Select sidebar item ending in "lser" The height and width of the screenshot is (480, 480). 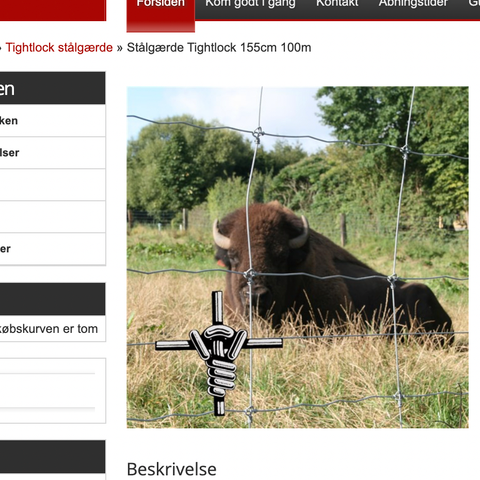53,153
